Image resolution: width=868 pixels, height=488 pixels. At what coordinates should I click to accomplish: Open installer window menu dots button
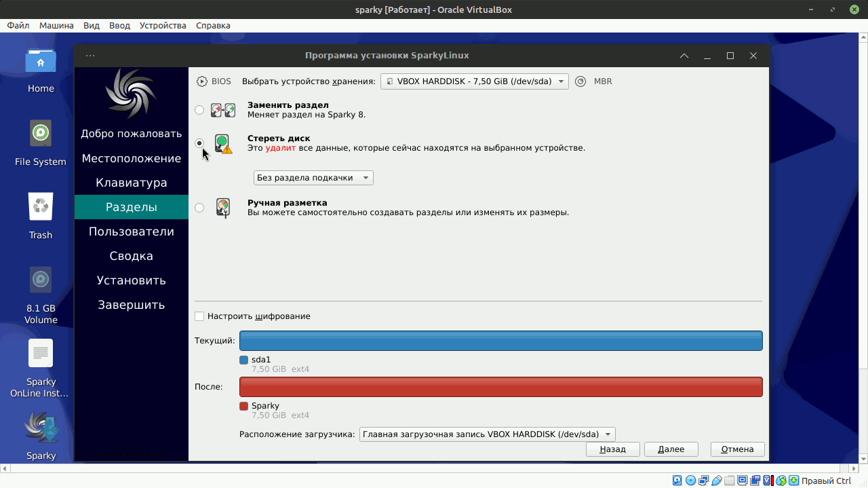click(90, 56)
